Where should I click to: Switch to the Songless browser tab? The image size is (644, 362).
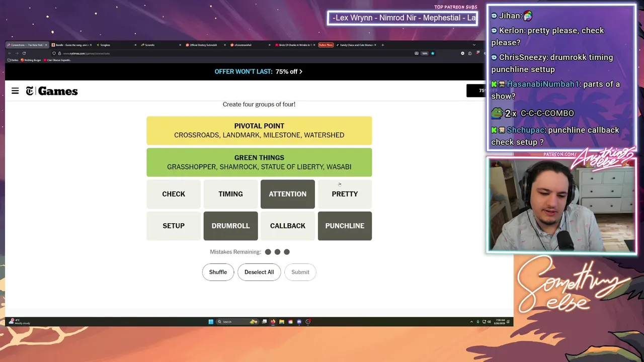pyautogui.click(x=116, y=45)
